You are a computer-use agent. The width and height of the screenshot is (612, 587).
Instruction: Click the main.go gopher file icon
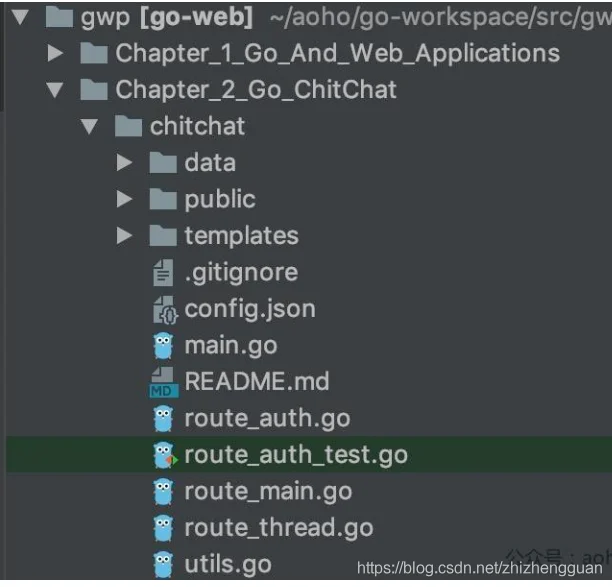point(163,346)
